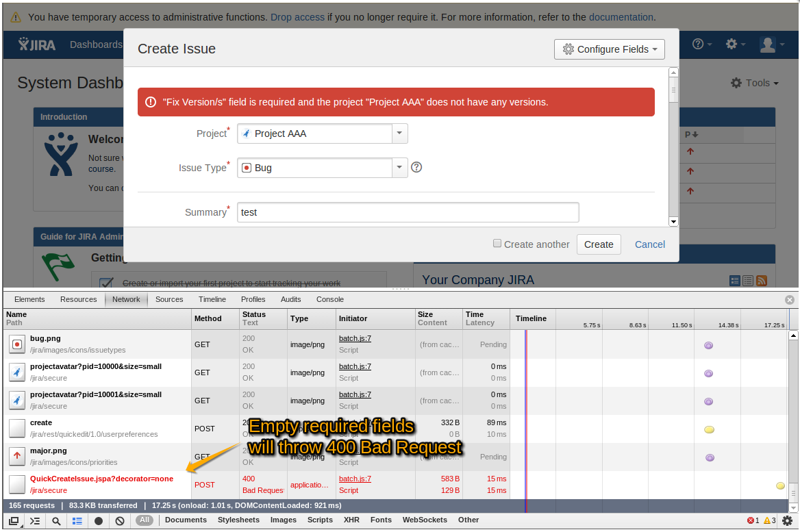Click the devtools search magnifier icon

pos(56,521)
